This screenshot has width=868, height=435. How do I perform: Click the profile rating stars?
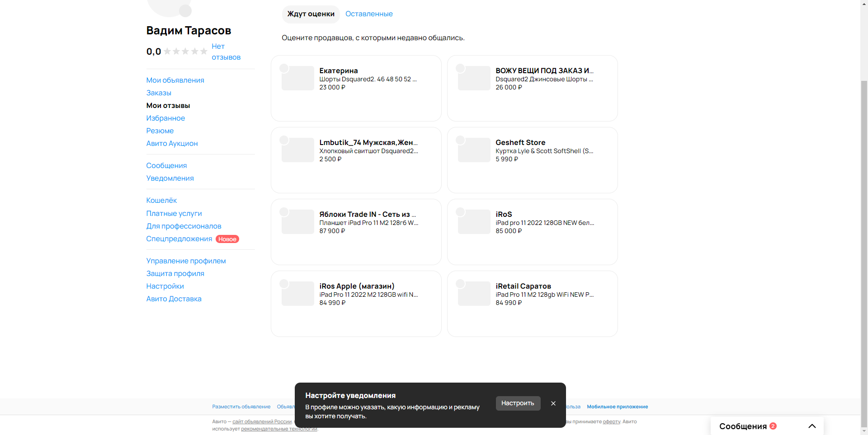tap(185, 51)
